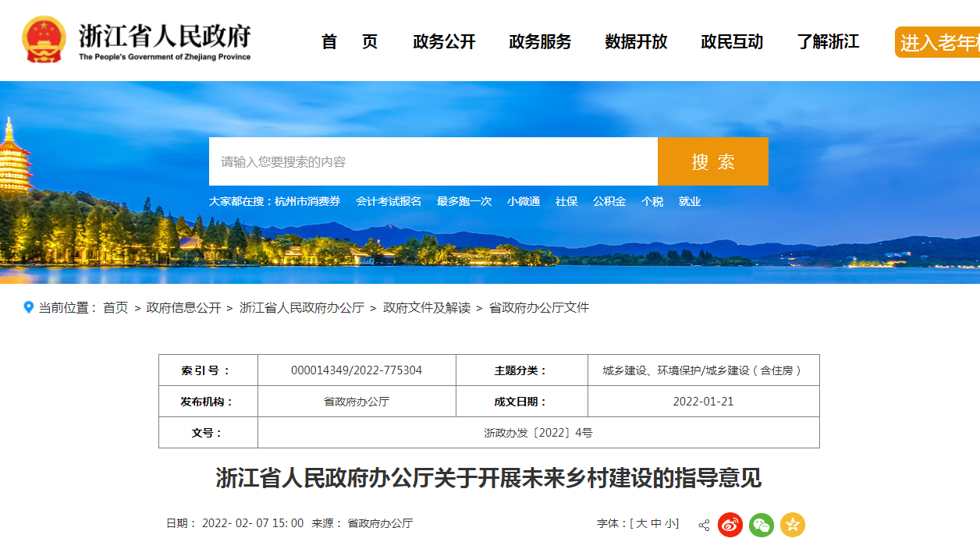Click the search input field
Image resolution: width=980 pixels, height=556 pixels.
click(433, 161)
